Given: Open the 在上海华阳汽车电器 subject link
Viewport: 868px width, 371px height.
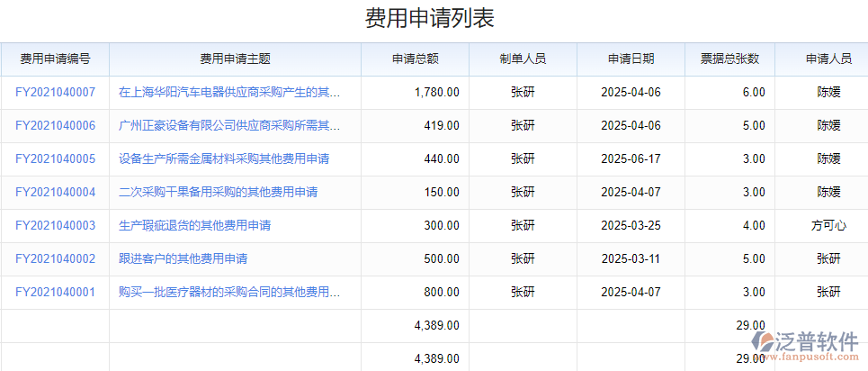Looking at the screenshot, I should pos(229,92).
